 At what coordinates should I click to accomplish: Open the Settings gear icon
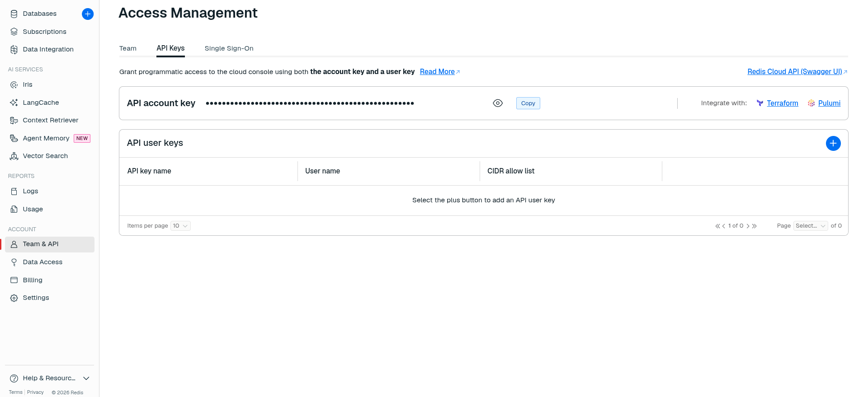point(14,298)
